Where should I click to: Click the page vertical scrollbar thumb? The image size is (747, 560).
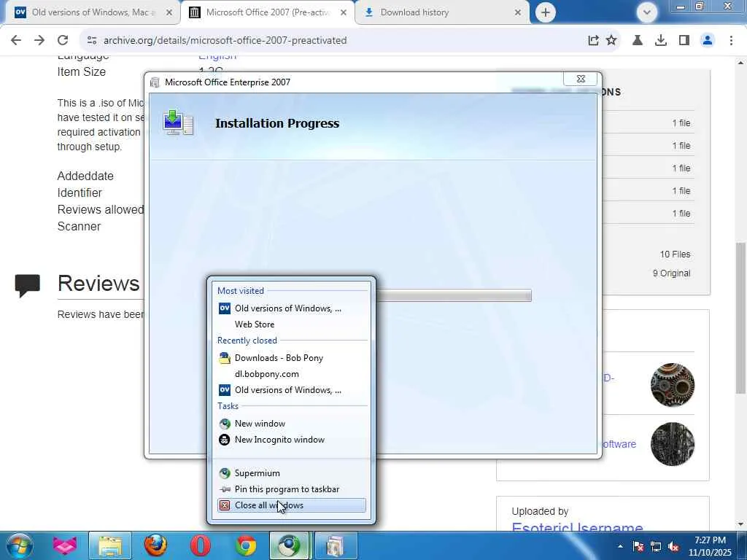(740, 318)
